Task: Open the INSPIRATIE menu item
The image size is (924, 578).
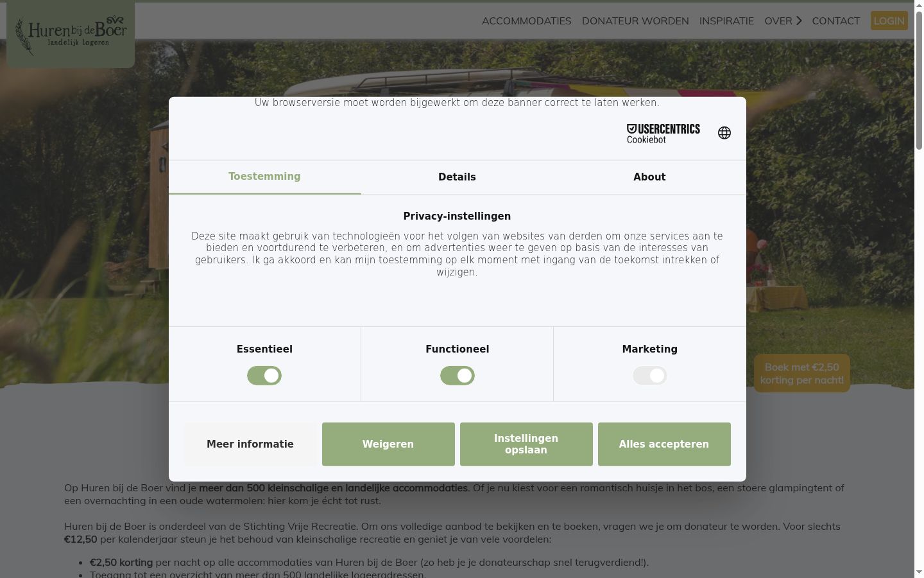Action: tap(726, 21)
